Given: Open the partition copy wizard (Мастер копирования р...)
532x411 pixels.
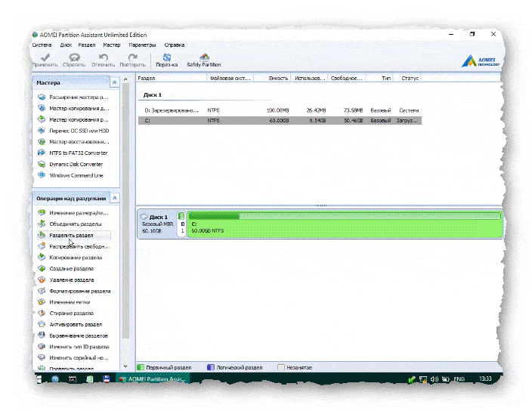Looking at the screenshot, I should pos(73,119).
